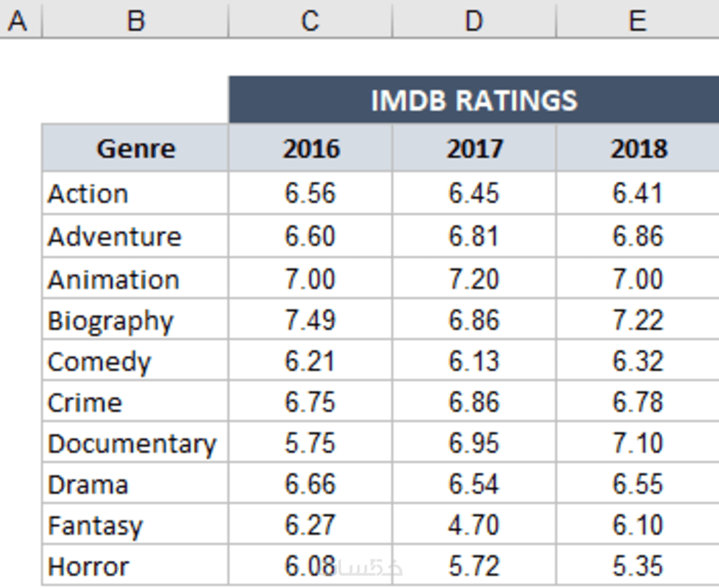Select the 2016 year header cell

pos(310,149)
